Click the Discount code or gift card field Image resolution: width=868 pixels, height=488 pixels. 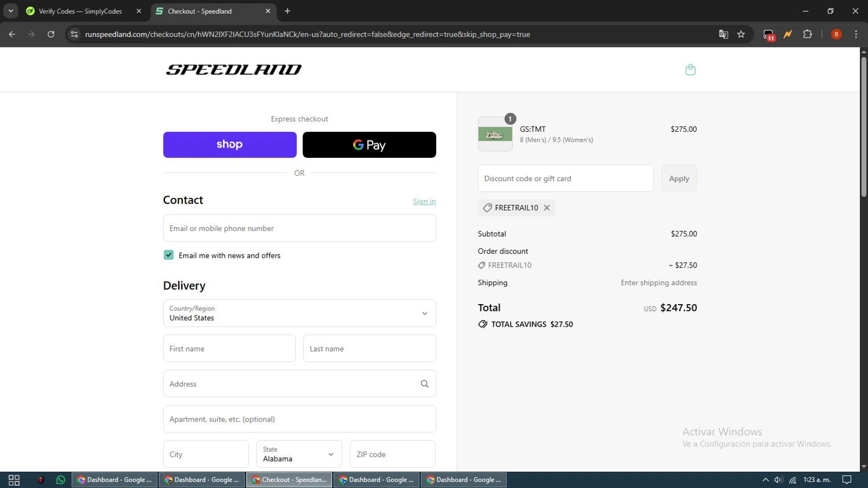coord(565,178)
